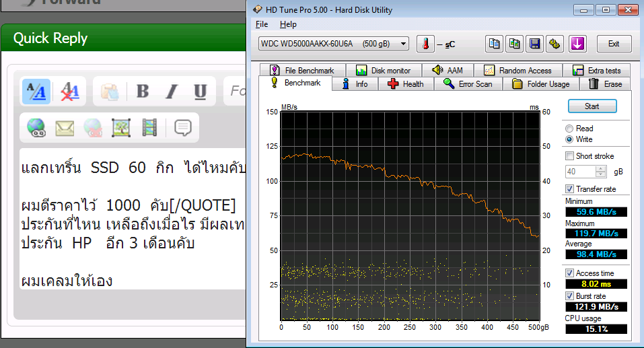Viewport: 644px width, 348px height.
Task: Switch to the AAM tab
Action: tap(448, 70)
